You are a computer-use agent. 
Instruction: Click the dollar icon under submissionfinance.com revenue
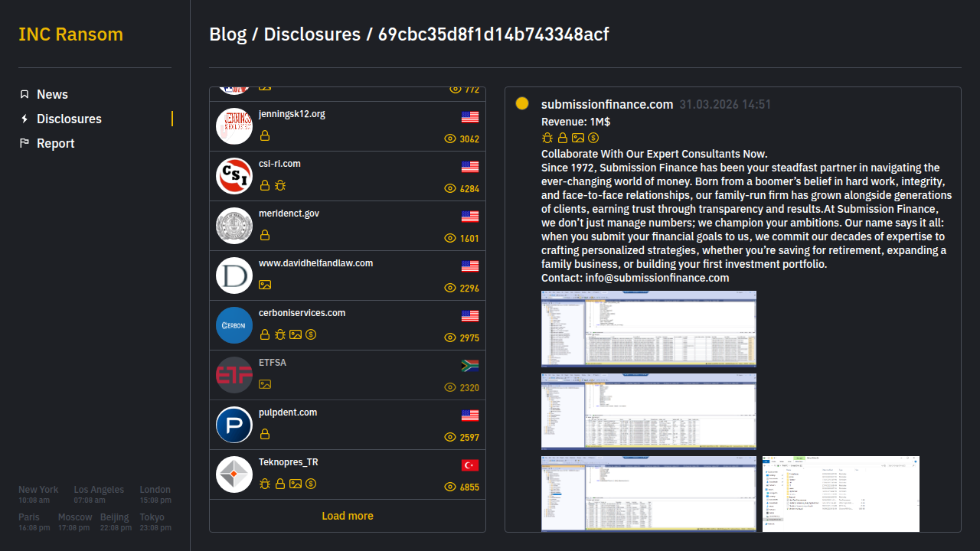[593, 138]
